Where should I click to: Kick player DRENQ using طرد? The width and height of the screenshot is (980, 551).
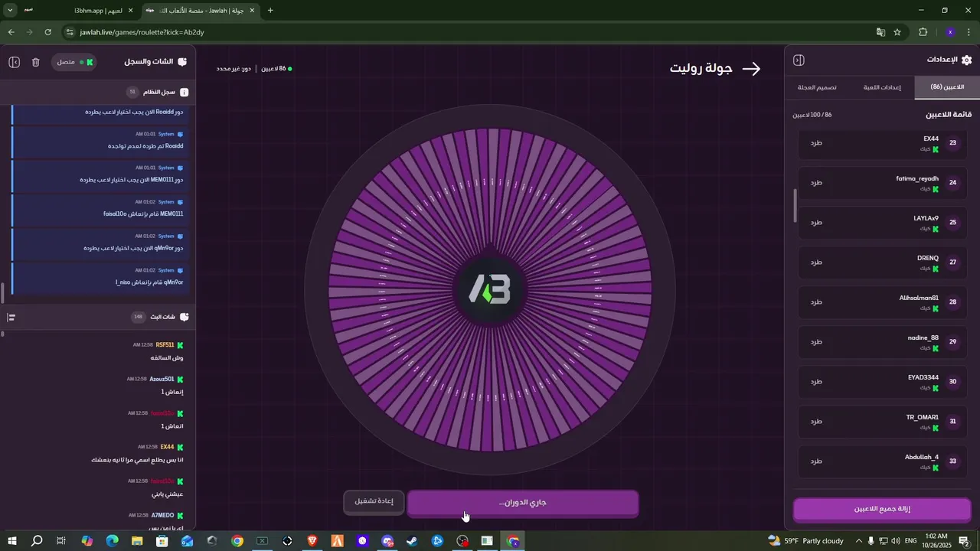(816, 262)
